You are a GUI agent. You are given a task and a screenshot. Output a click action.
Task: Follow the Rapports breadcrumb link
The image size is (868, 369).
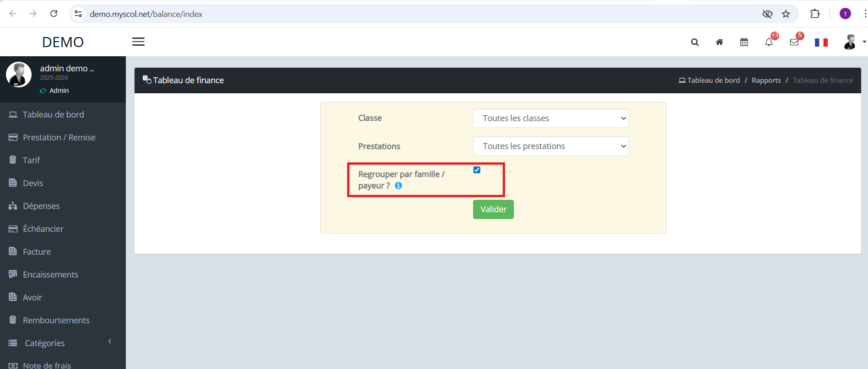tap(766, 80)
